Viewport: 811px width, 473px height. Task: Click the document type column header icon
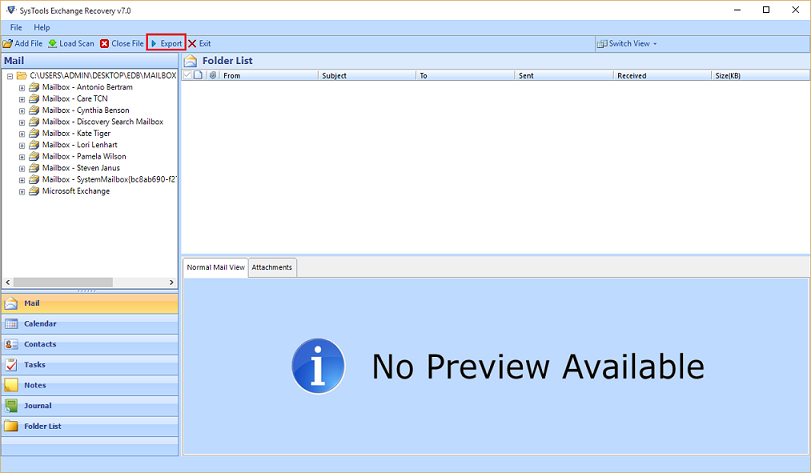[198, 75]
